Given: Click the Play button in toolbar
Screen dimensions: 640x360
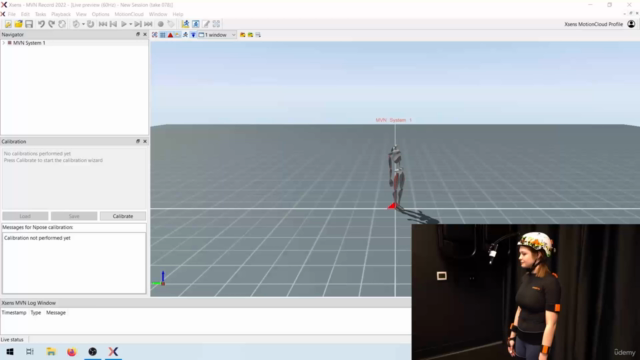Looking at the screenshot, I should [124, 24].
